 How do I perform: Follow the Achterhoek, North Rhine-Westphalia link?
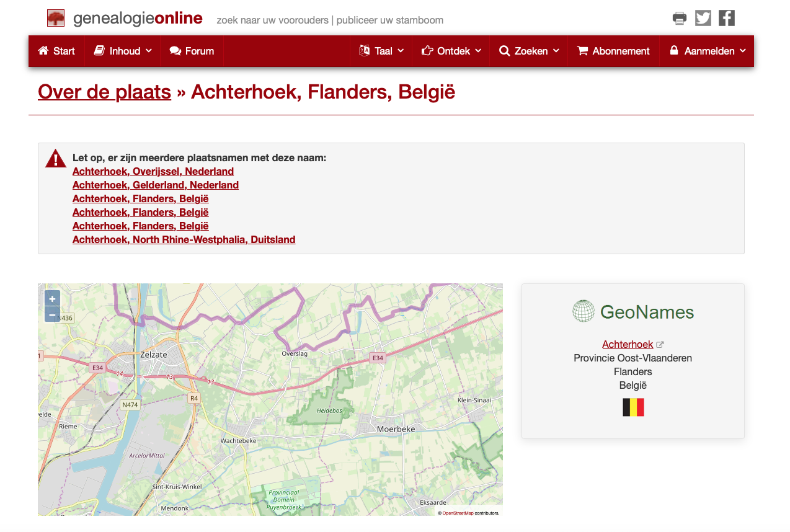coord(184,239)
